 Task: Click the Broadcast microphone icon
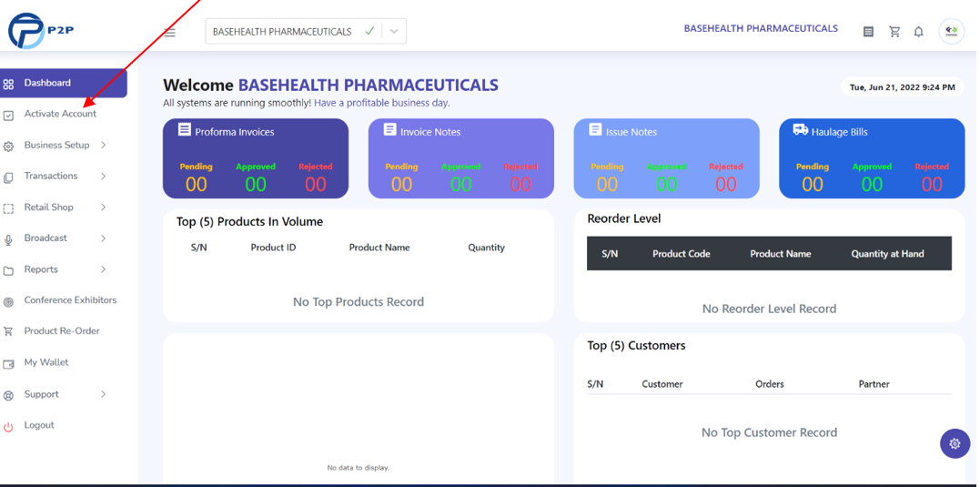click(8, 240)
